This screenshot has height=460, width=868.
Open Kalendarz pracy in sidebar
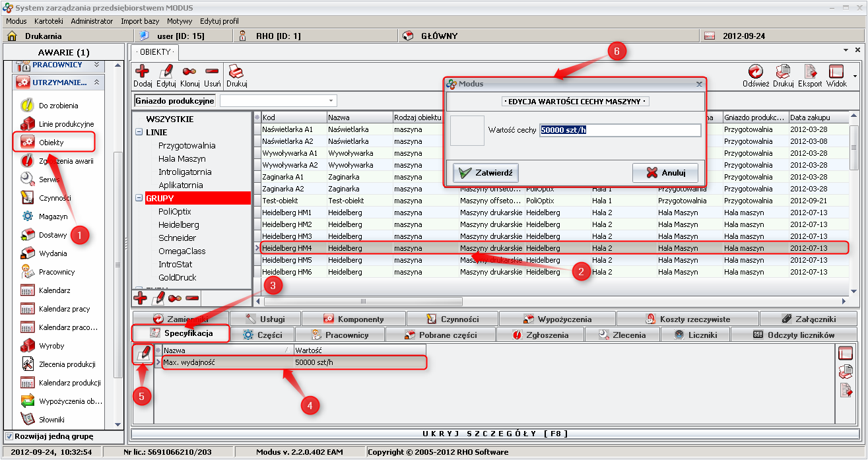pyautogui.click(x=63, y=309)
